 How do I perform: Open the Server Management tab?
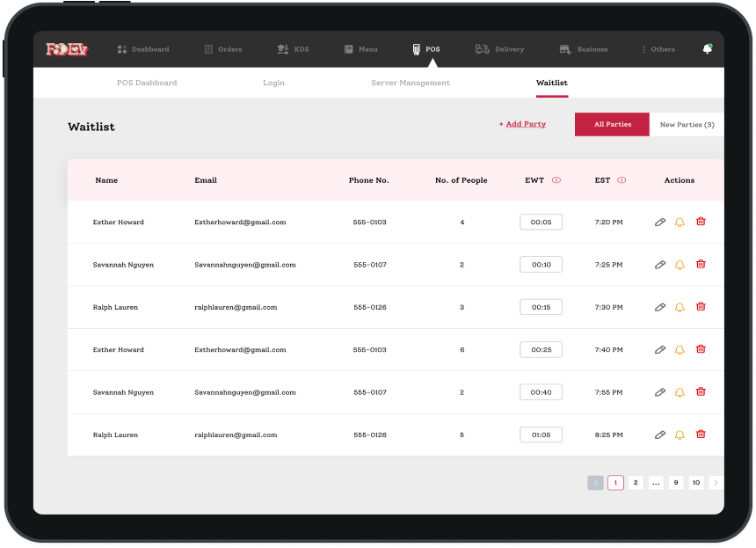click(x=411, y=83)
